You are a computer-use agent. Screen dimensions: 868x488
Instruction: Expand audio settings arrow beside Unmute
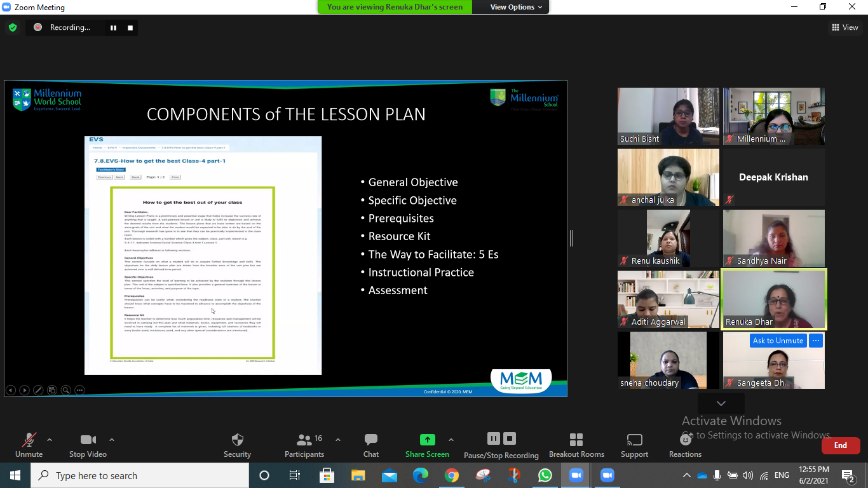(x=50, y=439)
